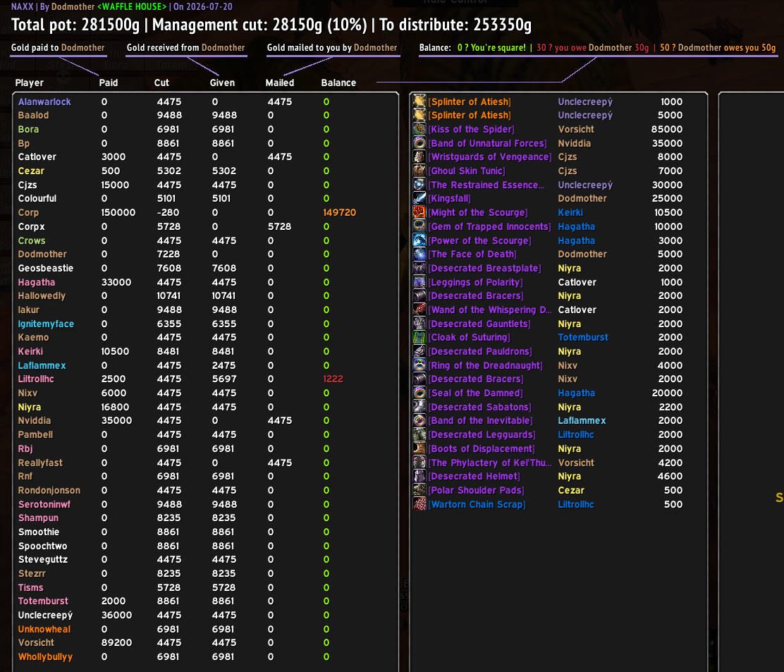Click the Seal of the Damned icon

[x=419, y=393]
